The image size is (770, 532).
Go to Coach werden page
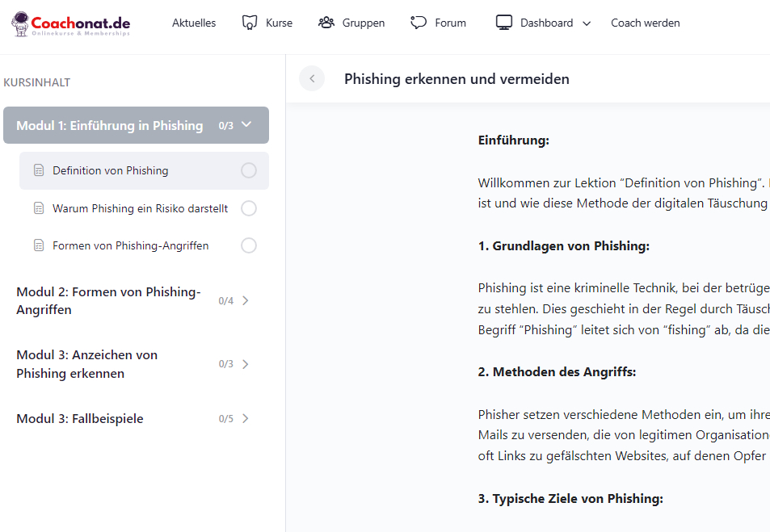[x=645, y=23]
